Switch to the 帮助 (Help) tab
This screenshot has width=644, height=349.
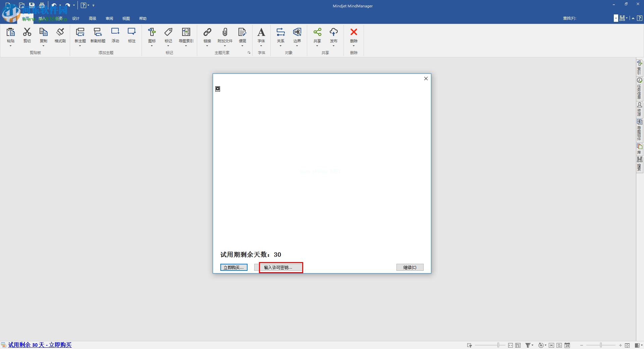tap(143, 18)
